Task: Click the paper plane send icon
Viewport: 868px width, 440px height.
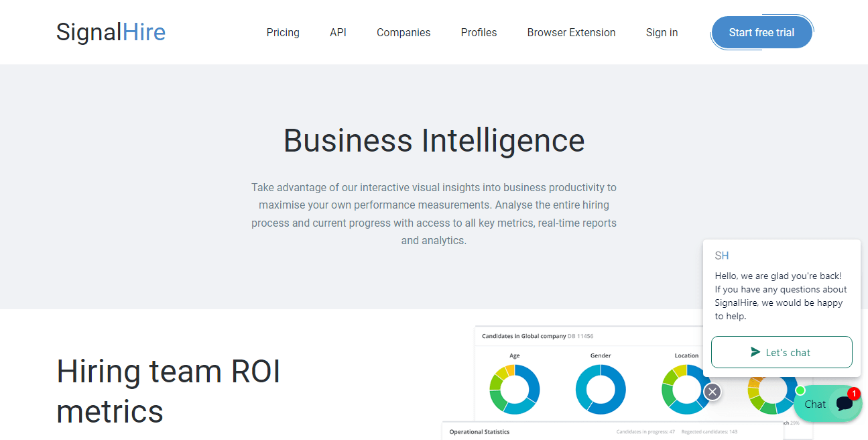Action: click(755, 352)
